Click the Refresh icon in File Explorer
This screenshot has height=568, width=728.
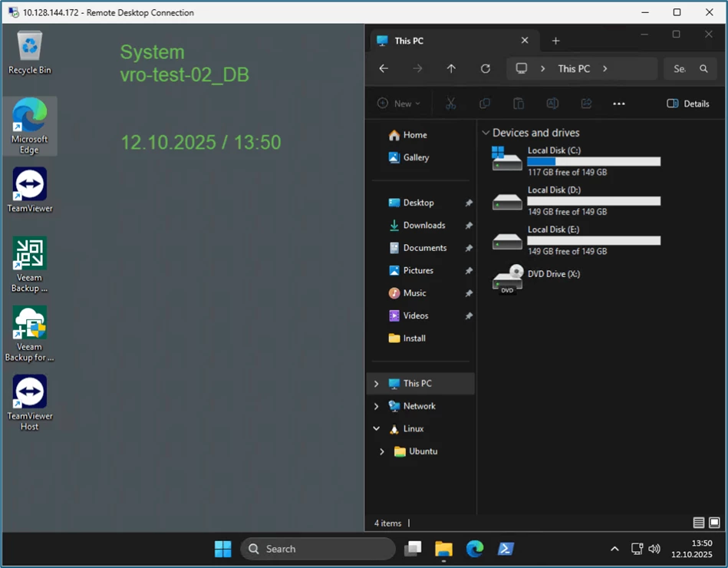[x=485, y=68]
